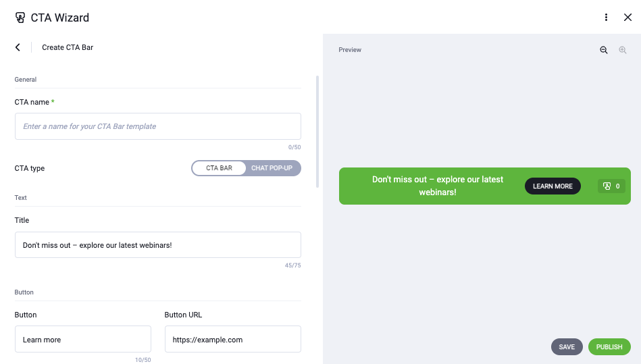The image size is (641, 364).
Task: Click the CTA Wizard logo icon
Action: tap(20, 18)
